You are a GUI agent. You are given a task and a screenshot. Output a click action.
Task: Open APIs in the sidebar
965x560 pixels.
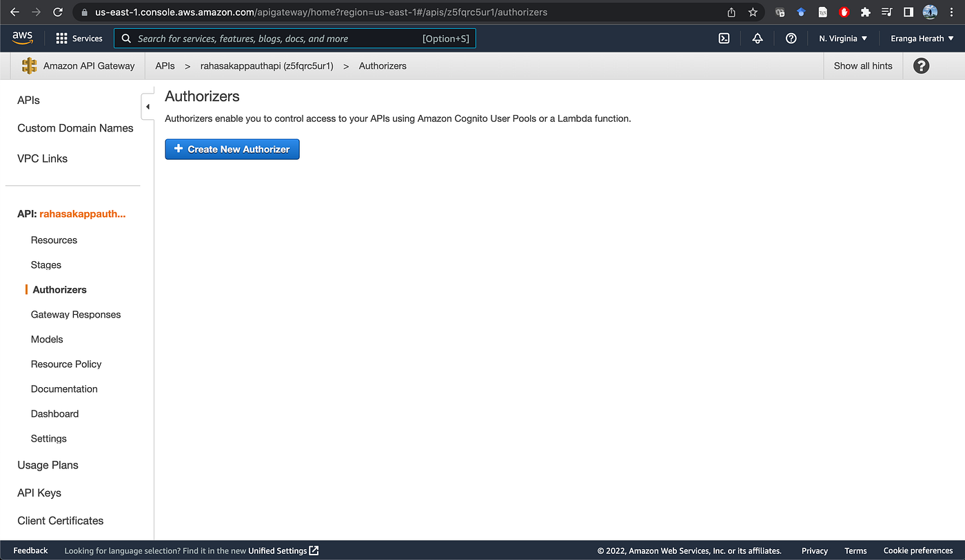(28, 100)
